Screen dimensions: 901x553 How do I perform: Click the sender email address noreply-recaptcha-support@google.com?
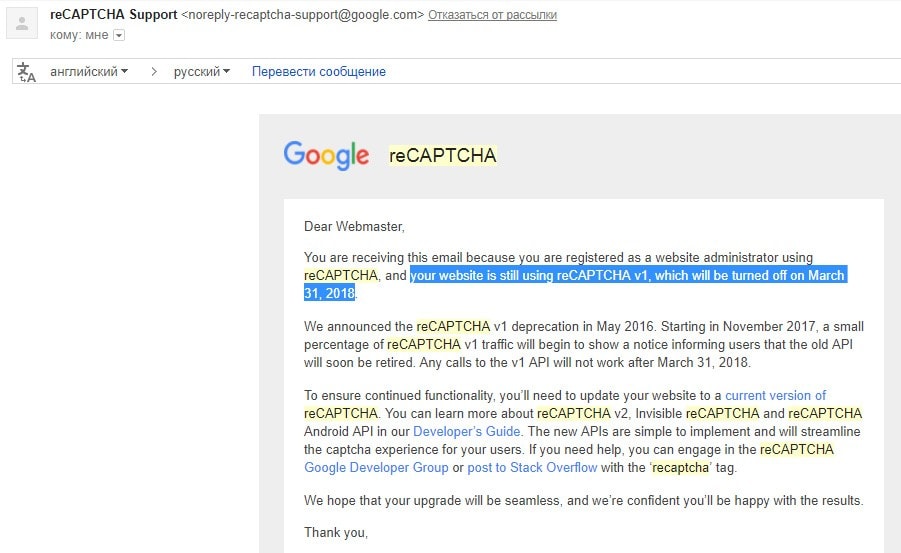pos(303,14)
